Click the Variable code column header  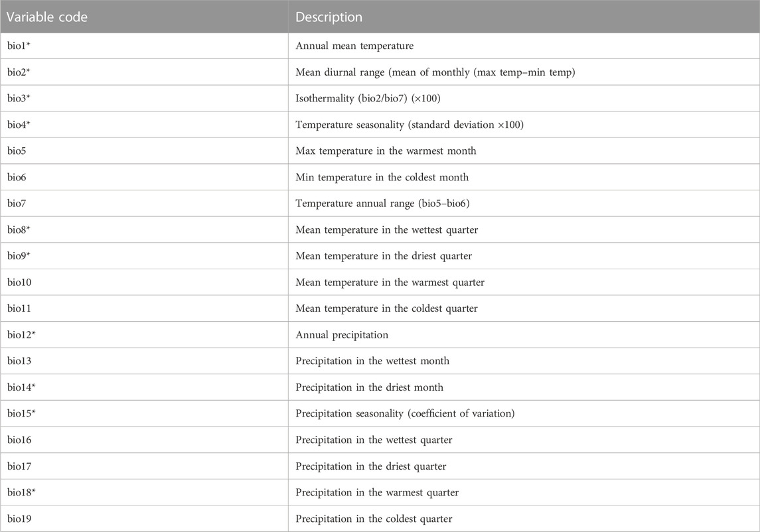pyautogui.click(x=47, y=17)
